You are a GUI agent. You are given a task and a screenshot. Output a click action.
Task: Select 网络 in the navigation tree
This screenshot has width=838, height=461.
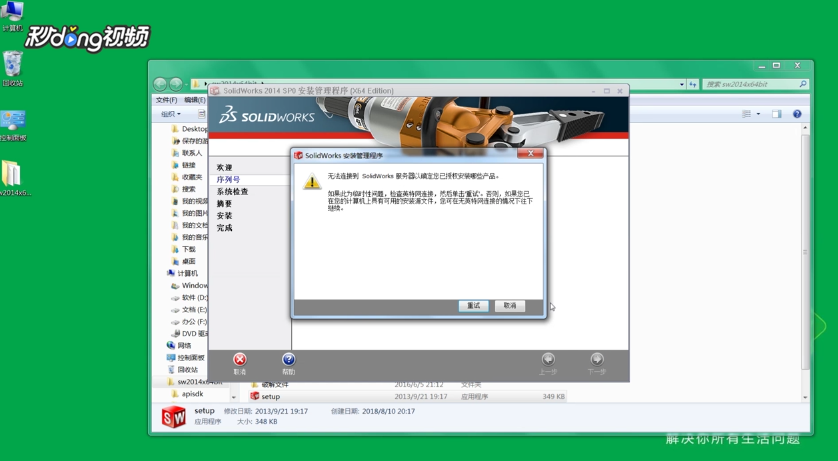pyautogui.click(x=179, y=346)
